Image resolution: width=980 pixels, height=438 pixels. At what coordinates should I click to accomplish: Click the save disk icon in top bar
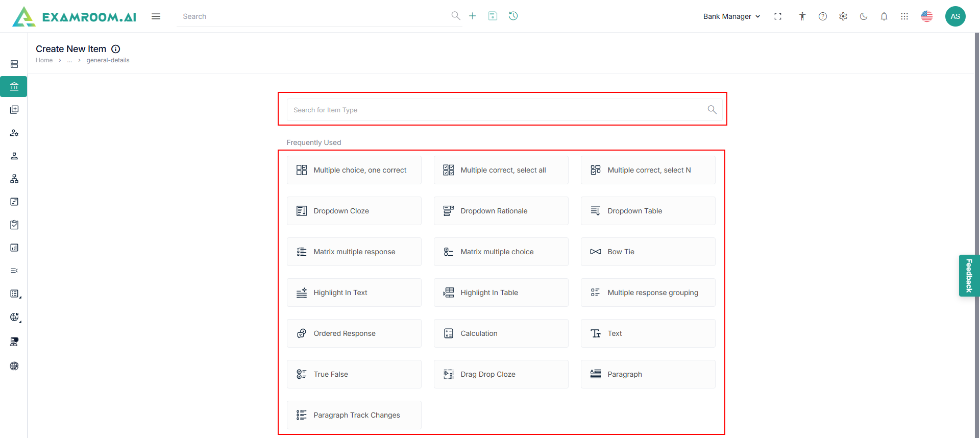[493, 16]
